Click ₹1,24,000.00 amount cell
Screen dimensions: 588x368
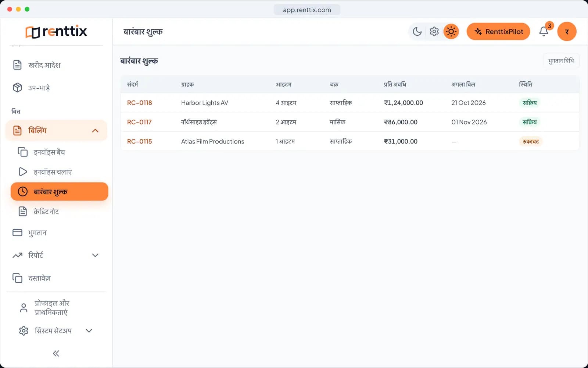coord(403,103)
